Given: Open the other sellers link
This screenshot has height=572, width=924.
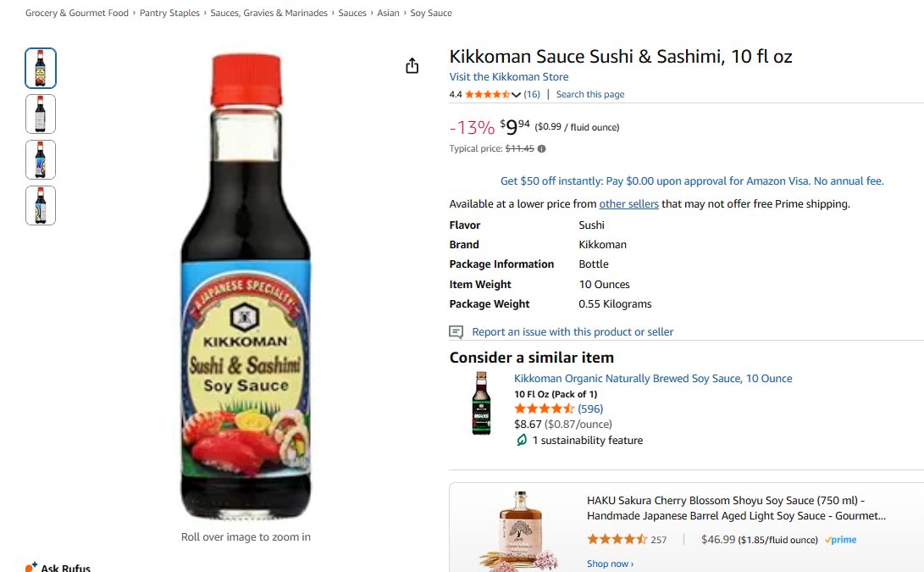Looking at the screenshot, I should tap(628, 204).
